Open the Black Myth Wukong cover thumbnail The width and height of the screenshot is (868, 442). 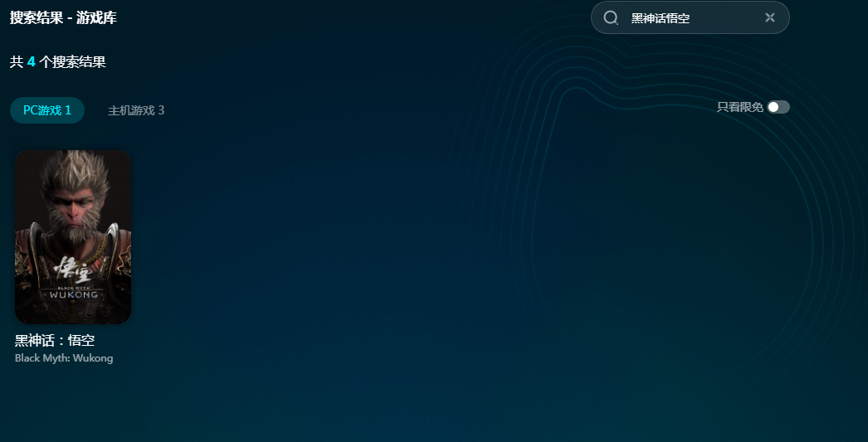[73, 237]
